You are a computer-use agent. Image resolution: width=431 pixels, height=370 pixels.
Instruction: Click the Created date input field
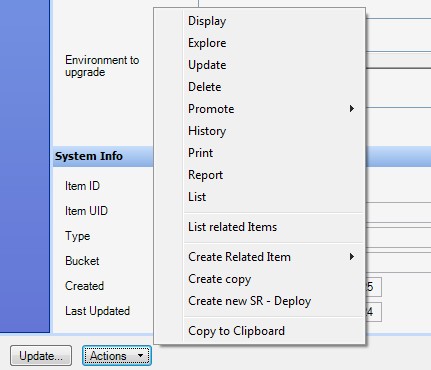(373, 287)
